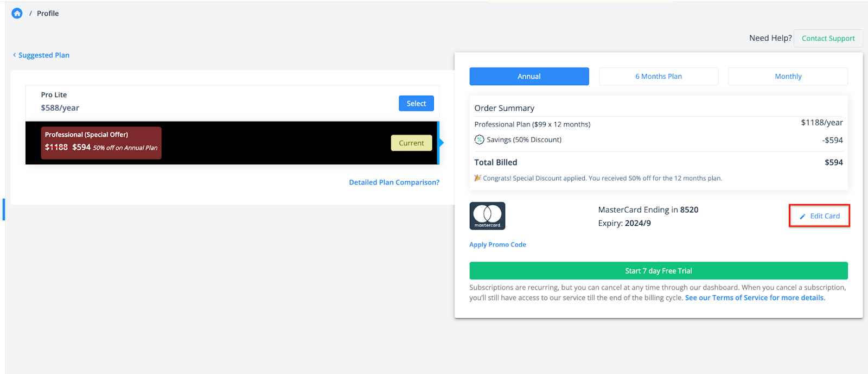Click MasterCard Ending in 8520 text

[x=648, y=210]
